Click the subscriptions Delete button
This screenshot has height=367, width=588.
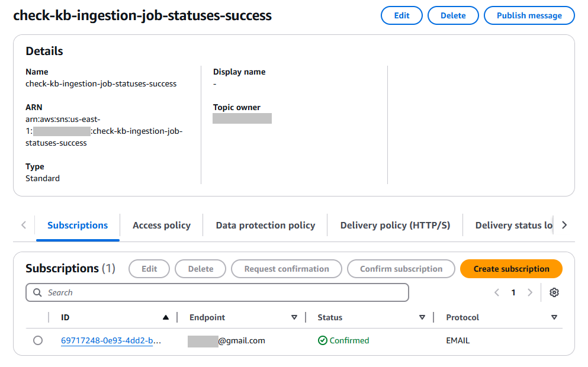click(201, 269)
